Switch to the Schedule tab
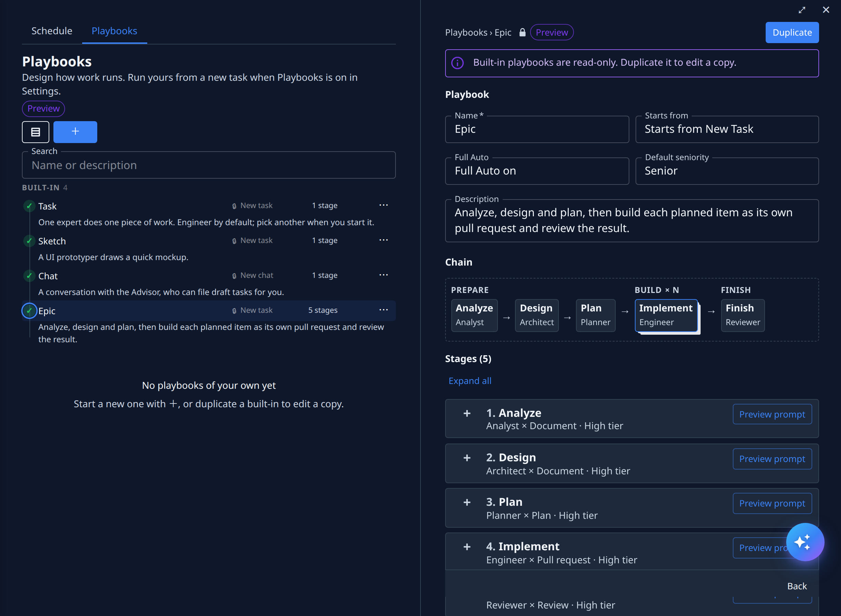The width and height of the screenshot is (841, 616). coord(52,31)
